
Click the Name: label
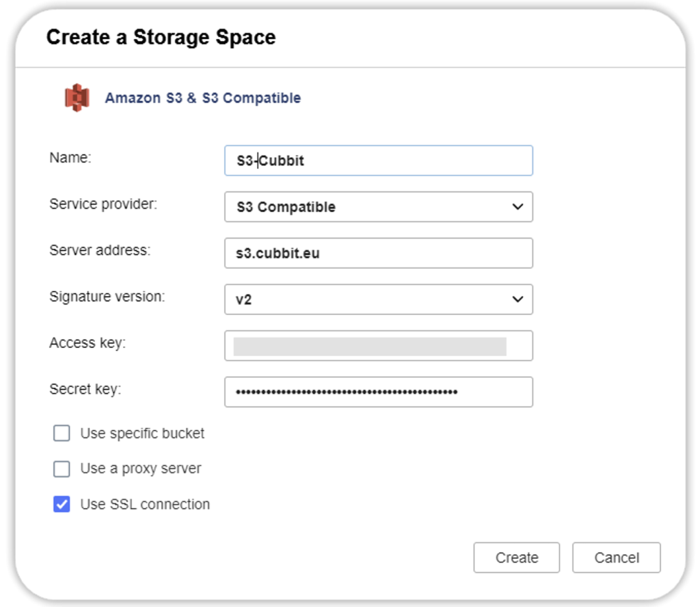pyautogui.click(x=70, y=157)
